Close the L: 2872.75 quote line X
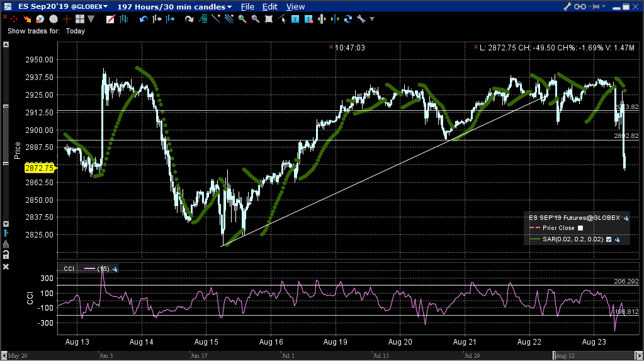Screen dimensions: 644x361 (476, 47)
